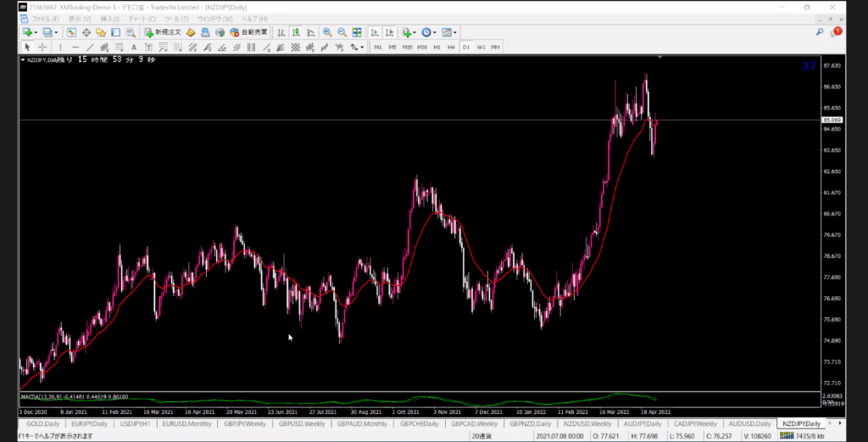This screenshot has width=868, height=442.
Task: Toggle the Terminal panel icon
Action: (115, 33)
